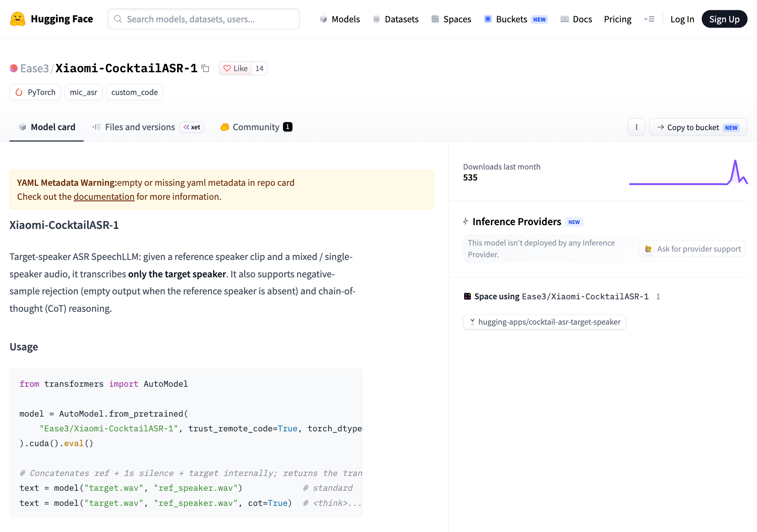
Task: Switch to Files and versions tab
Action: [x=148, y=127]
